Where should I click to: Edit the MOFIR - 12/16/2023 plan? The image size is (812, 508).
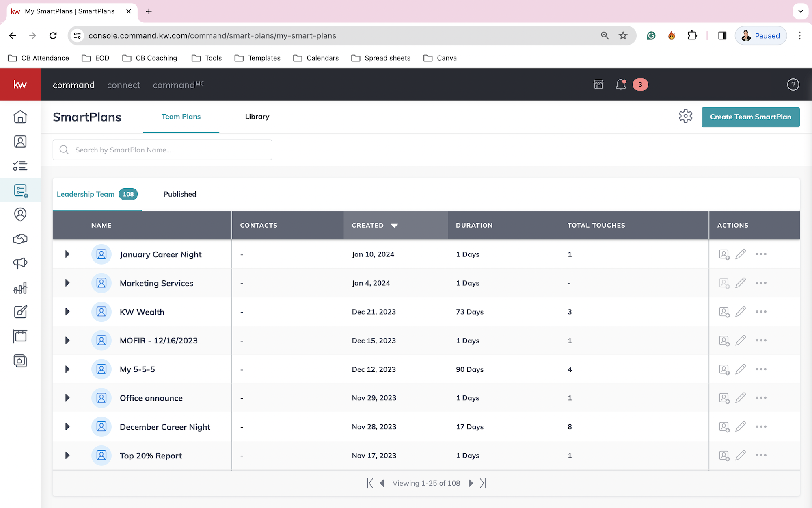(741, 341)
